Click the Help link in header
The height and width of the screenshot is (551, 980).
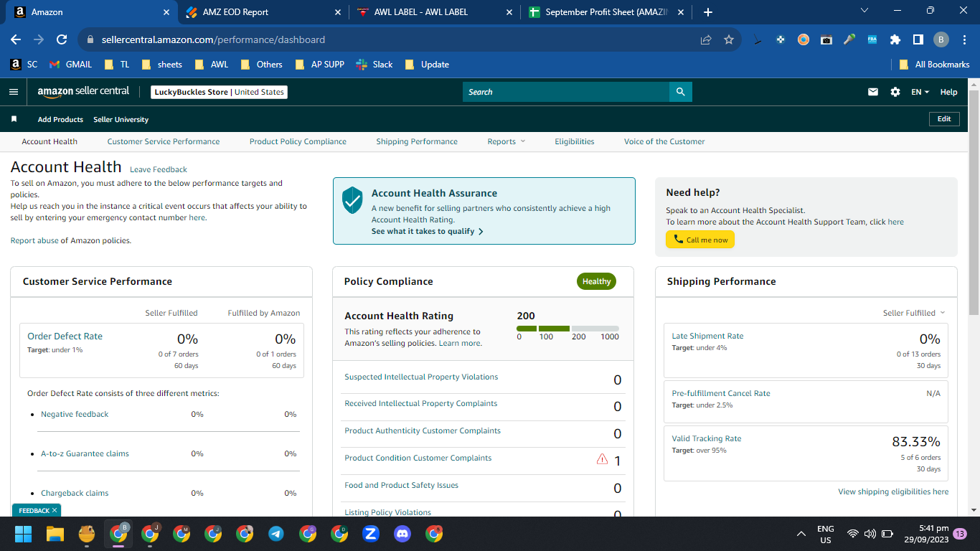pos(948,92)
